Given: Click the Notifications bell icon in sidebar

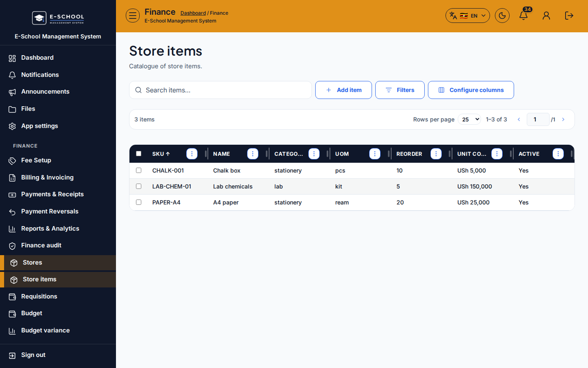Looking at the screenshot, I should (12, 75).
